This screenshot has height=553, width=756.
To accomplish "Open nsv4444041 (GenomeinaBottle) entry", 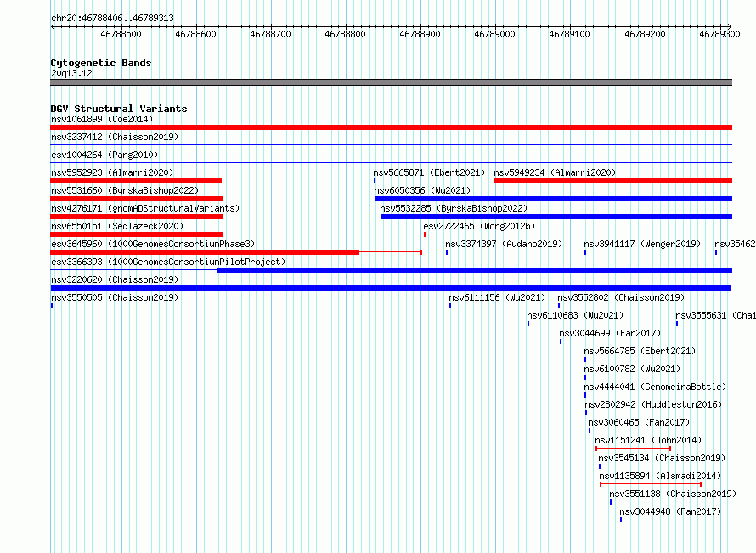I will (655, 387).
